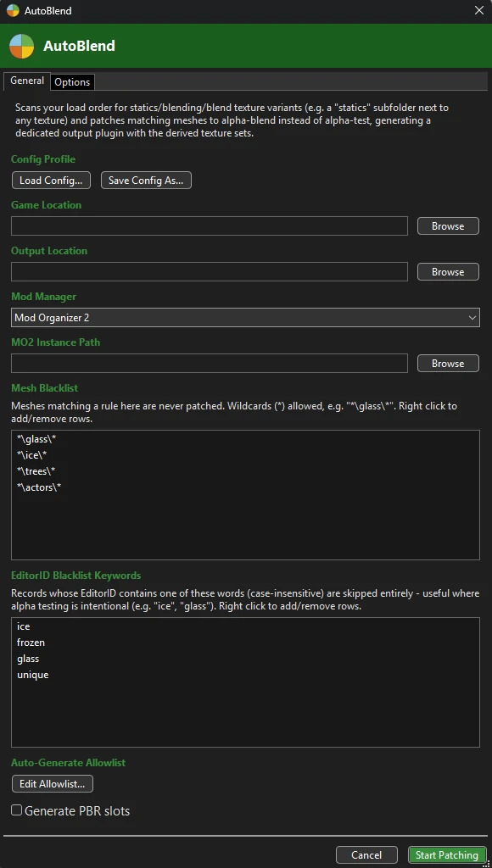
Task: Select the *\glass\* mesh blacklist row
Action: click(245, 439)
